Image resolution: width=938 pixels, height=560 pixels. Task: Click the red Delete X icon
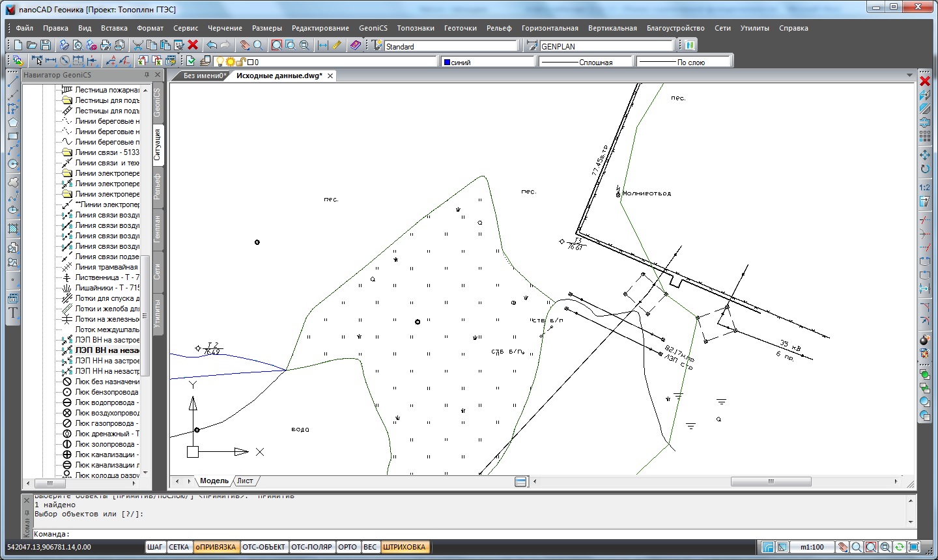(193, 45)
